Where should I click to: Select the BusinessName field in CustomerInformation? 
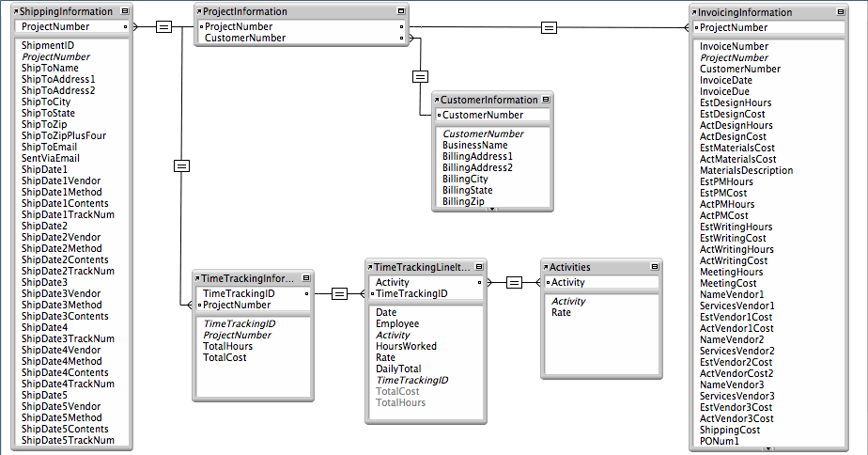tap(475, 146)
